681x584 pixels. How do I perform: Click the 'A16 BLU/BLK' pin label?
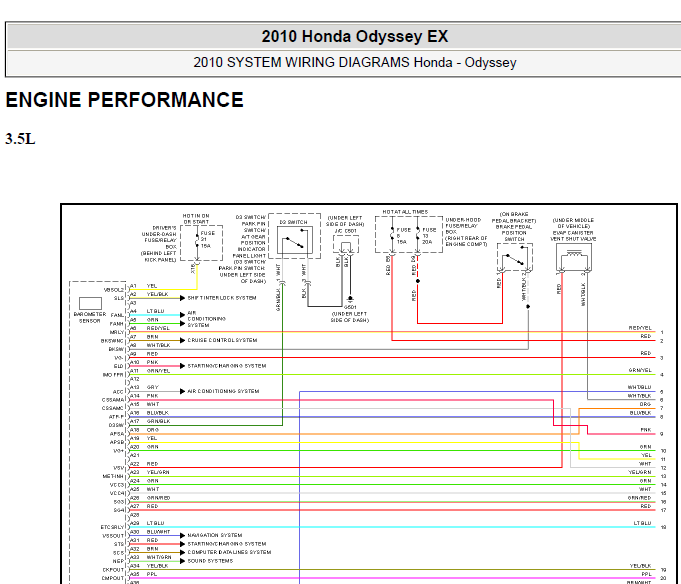pos(149,413)
